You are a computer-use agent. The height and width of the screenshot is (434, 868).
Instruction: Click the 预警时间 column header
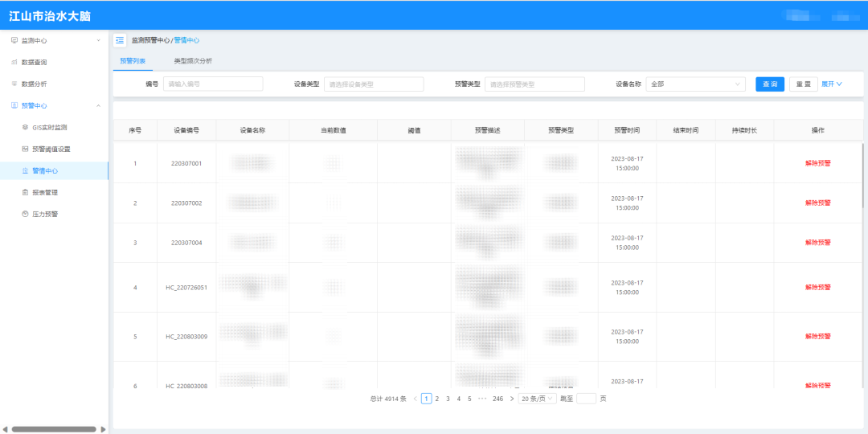(x=627, y=131)
